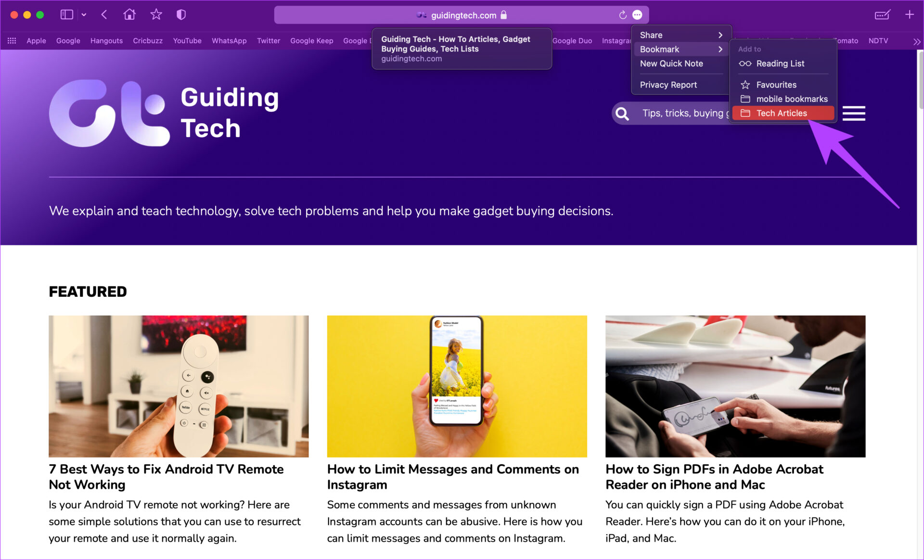
Task: Click the page reload icon
Action: (x=620, y=14)
